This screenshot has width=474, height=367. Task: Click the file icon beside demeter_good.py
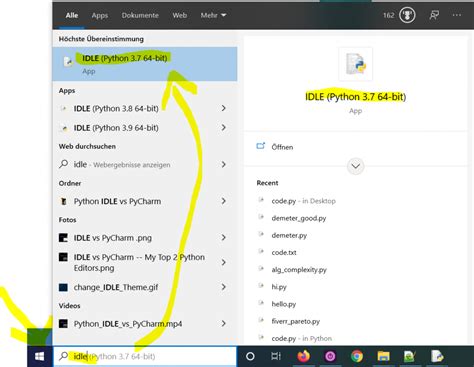[261, 217]
